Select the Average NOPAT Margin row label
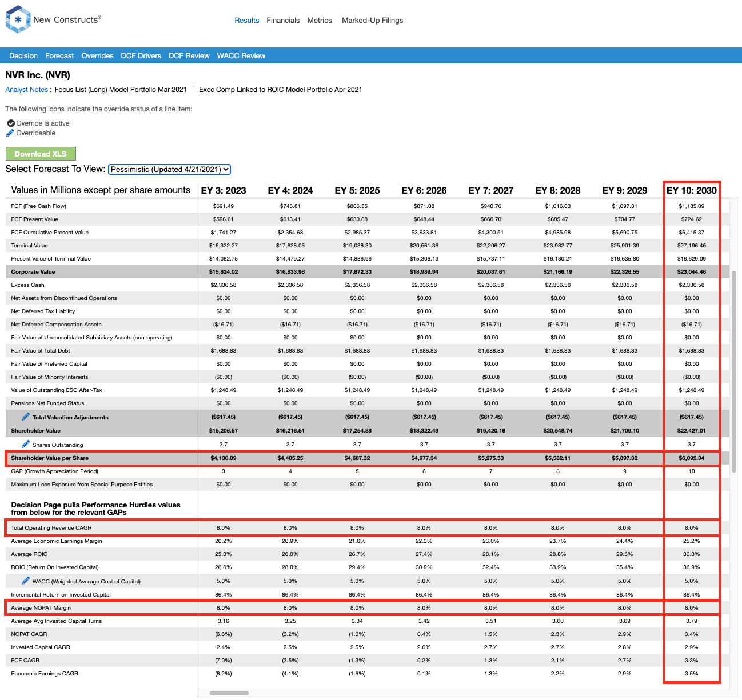Viewport: 742px width, 700px height. [41, 607]
